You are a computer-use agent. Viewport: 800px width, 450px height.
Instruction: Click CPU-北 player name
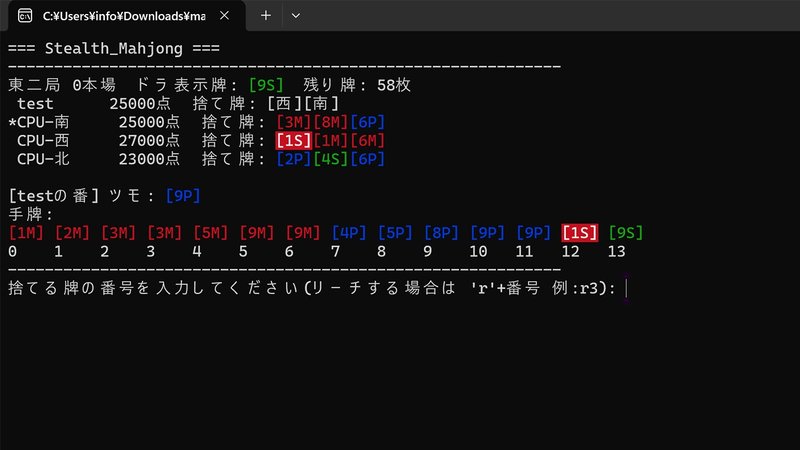pyautogui.click(x=43, y=159)
